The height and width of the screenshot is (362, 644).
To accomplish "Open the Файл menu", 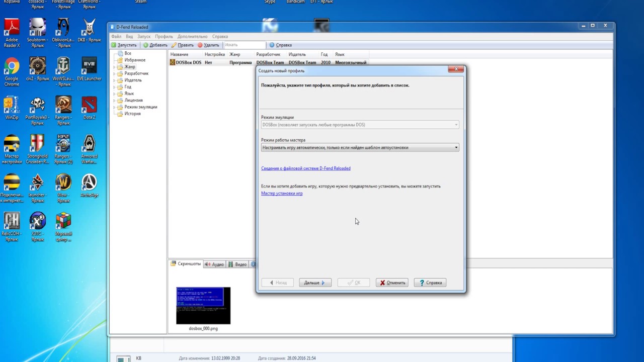I will point(116,37).
